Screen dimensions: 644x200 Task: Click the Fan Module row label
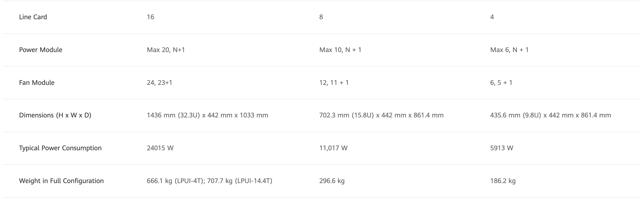pyautogui.click(x=37, y=83)
